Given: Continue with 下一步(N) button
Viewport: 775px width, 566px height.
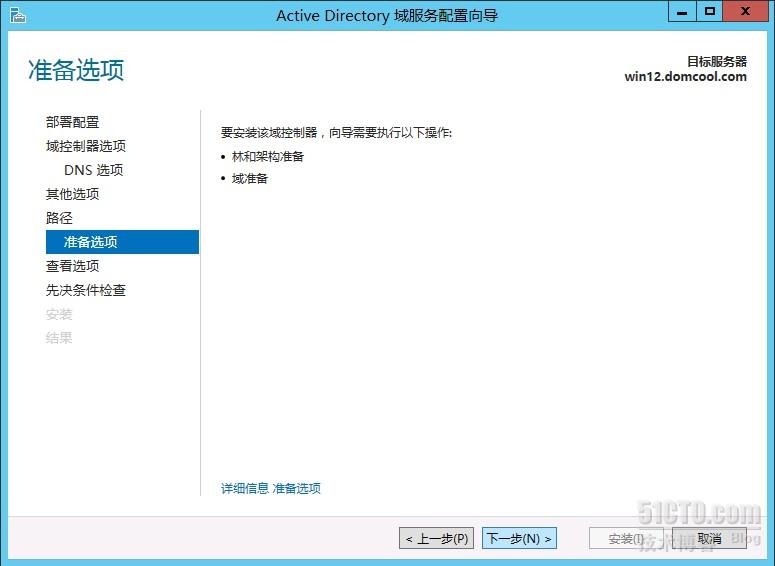Looking at the screenshot, I should [x=519, y=538].
